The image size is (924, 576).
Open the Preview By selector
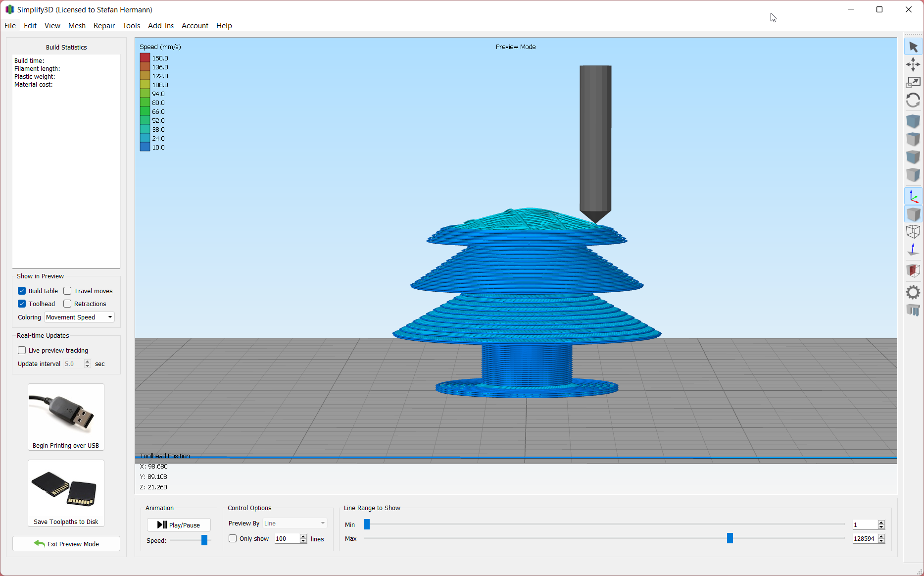(294, 523)
